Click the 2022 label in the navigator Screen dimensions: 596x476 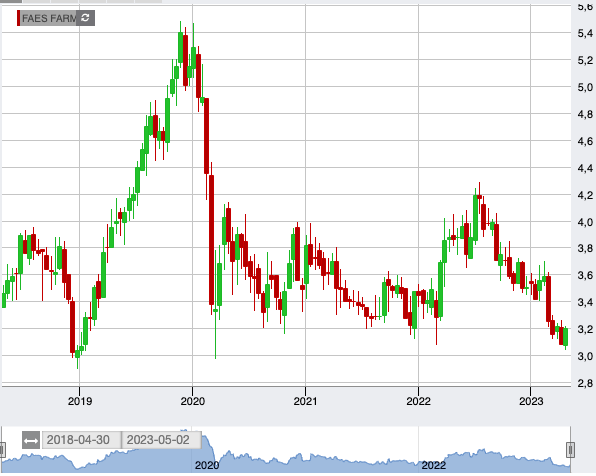(433, 465)
